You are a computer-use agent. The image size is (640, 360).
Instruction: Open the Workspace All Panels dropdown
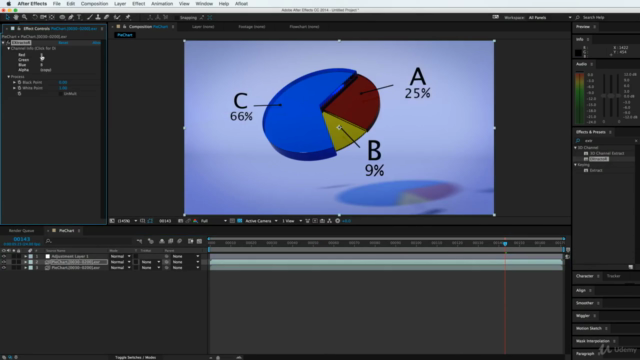(x=549, y=18)
